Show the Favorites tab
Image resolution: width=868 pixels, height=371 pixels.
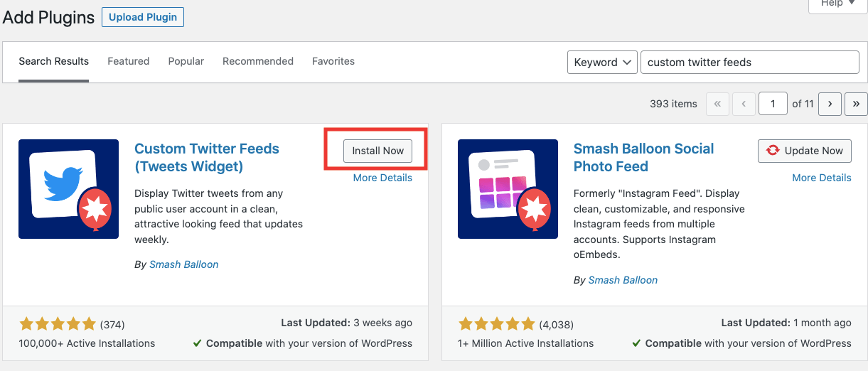click(333, 61)
